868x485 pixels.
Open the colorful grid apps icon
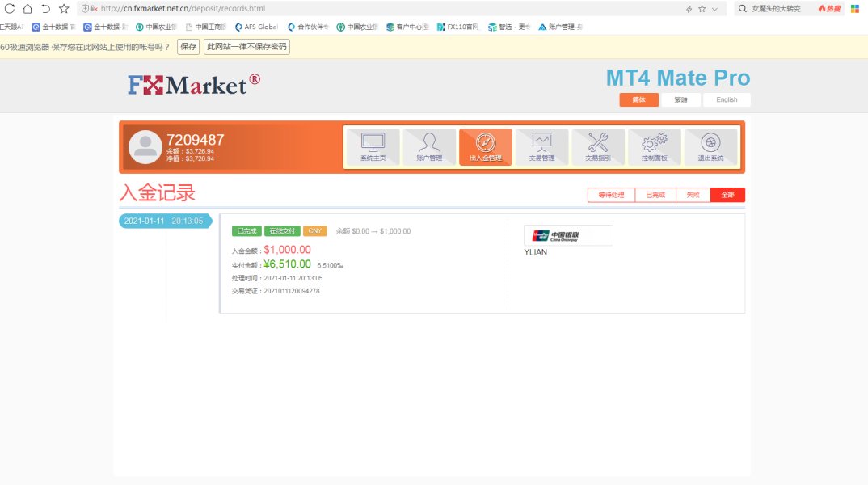coord(855,8)
